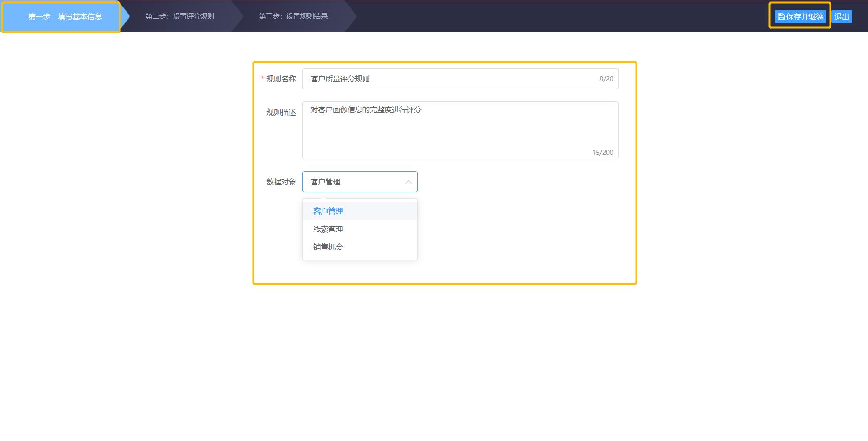Open the 数据对象 dropdown box
Image resolution: width=868 pixels, height=441 pixels.
coord(360,182)
